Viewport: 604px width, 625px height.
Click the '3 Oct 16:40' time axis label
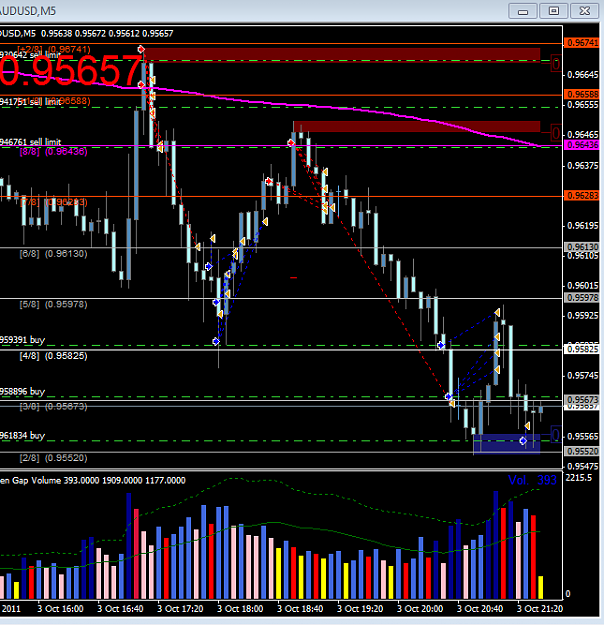click(120, 609)
